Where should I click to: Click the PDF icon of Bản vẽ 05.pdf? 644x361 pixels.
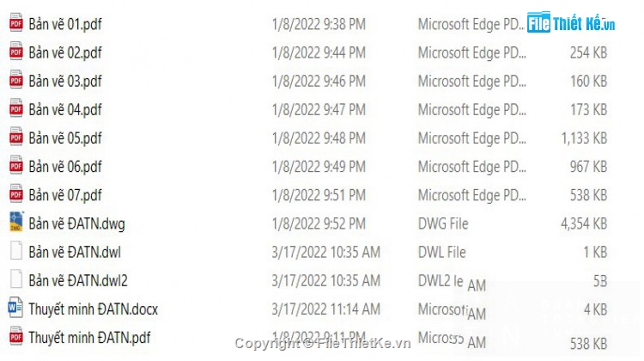click(16, 137)
